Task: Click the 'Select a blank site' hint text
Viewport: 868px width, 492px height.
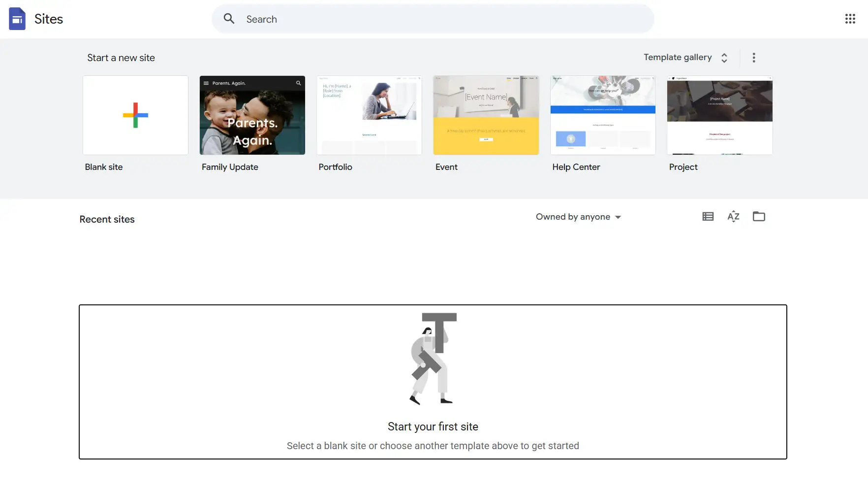Action: tap(433, 446)
